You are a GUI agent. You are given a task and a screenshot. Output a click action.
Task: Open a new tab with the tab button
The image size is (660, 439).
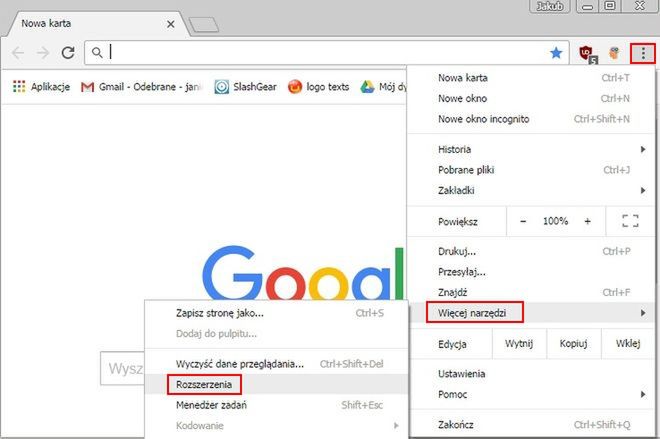pyautogui.click(x=204, y=25)
